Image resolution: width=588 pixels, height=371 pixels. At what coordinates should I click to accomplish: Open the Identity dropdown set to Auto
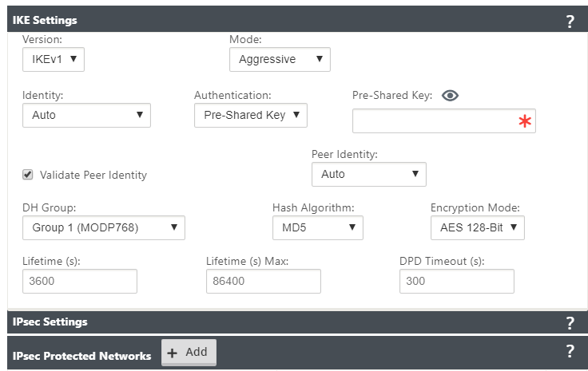(x=86, y=116)
